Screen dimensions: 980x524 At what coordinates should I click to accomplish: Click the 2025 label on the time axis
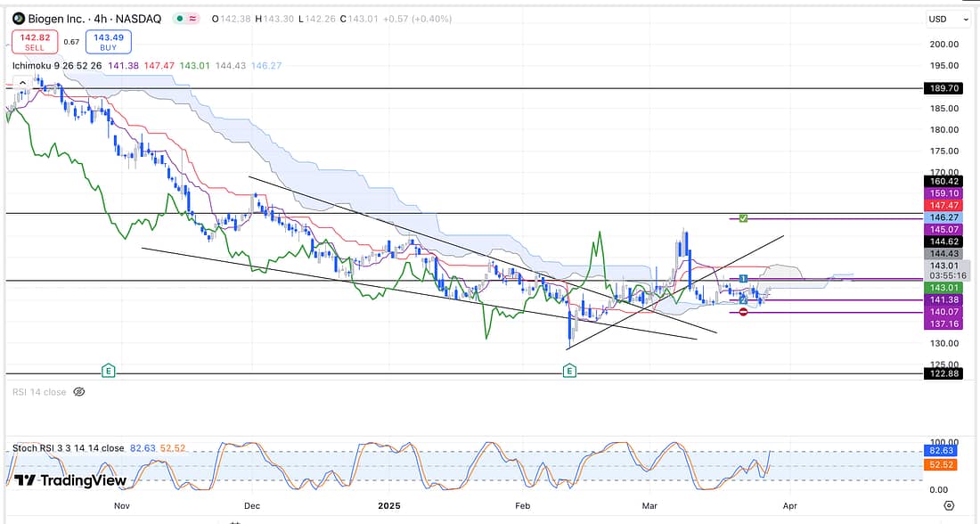(388, 505)
